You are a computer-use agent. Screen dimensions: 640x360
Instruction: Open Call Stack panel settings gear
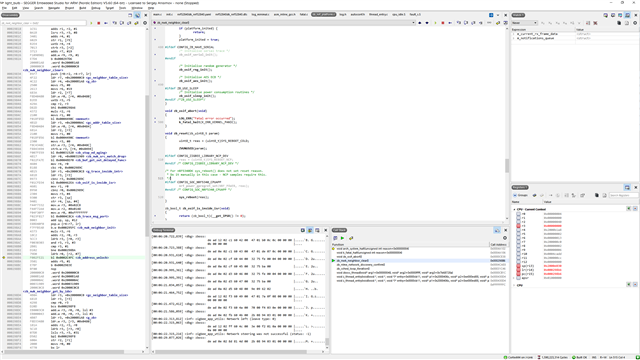coord(505,238)
